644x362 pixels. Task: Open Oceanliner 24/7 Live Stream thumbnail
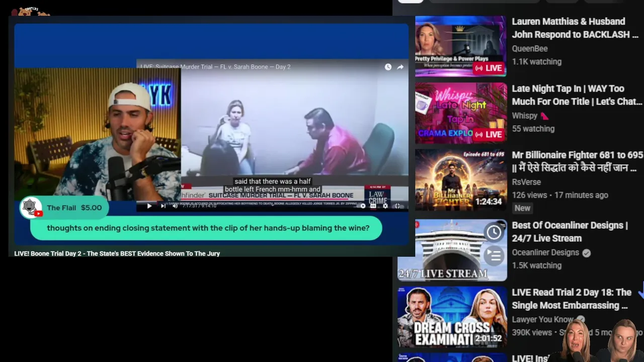pos(452,250)
